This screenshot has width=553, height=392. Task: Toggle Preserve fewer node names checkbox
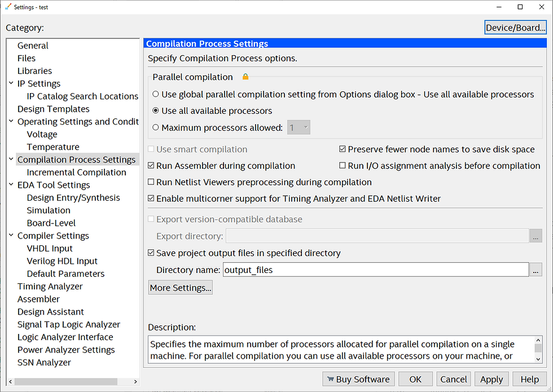(343, 149)
